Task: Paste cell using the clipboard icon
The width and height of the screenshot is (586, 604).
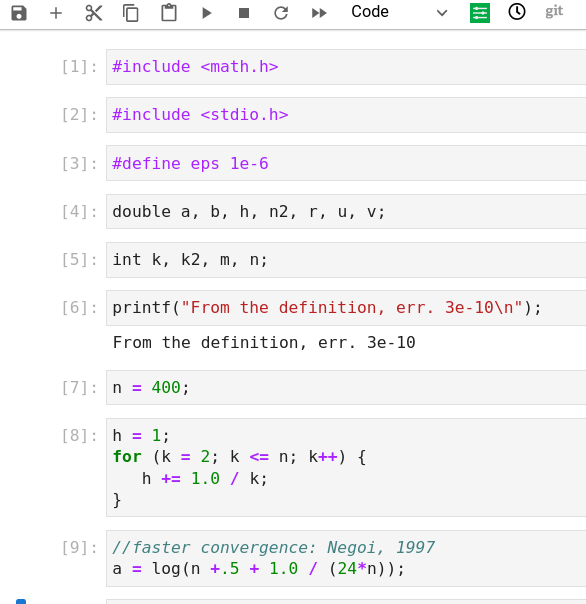Action: pyautogui.click(x=169, y=13)
